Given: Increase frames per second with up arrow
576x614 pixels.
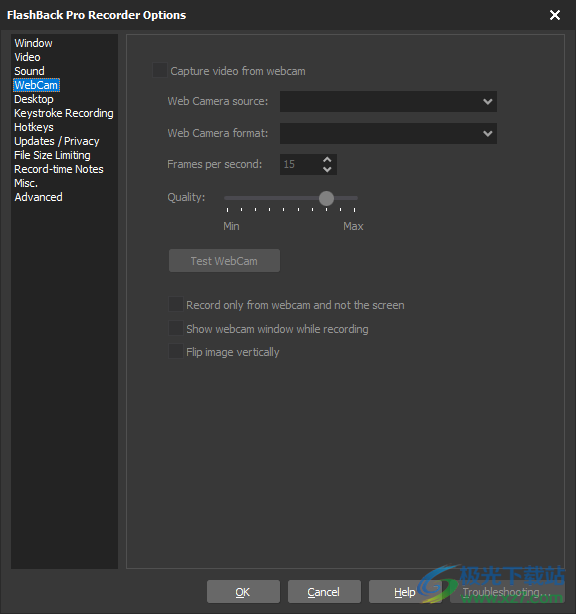Looking at the screenshot, I should point(327,160).
